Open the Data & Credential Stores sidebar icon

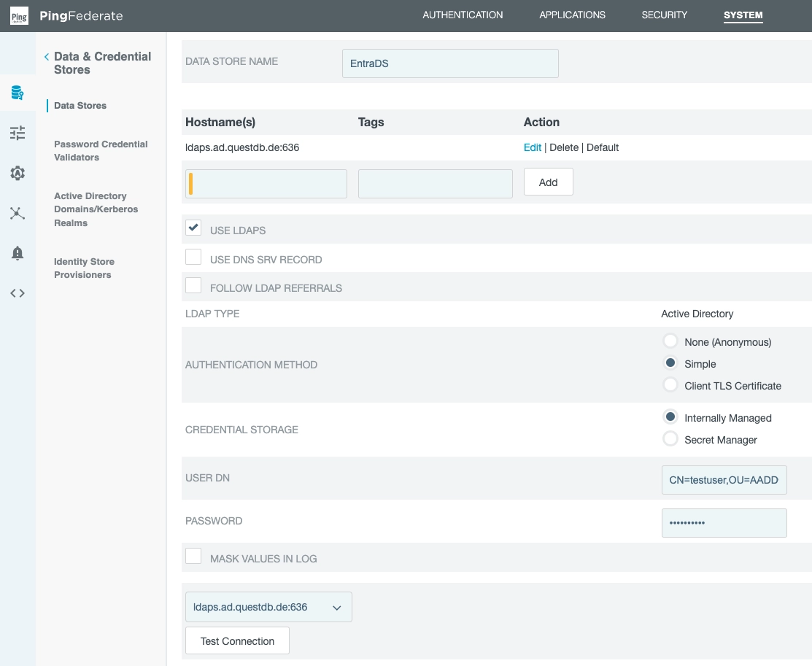[x=18, y=93]
